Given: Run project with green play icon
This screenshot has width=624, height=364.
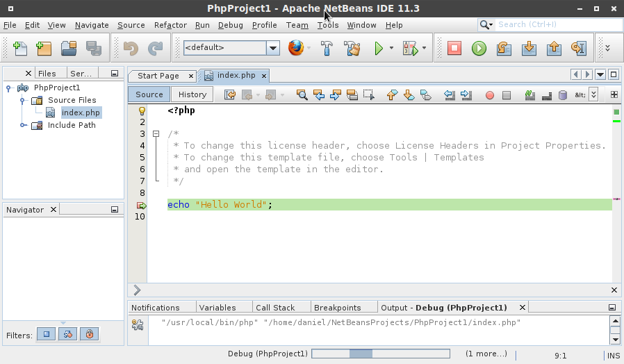Looking at the screenshot, I should (379, 49).
